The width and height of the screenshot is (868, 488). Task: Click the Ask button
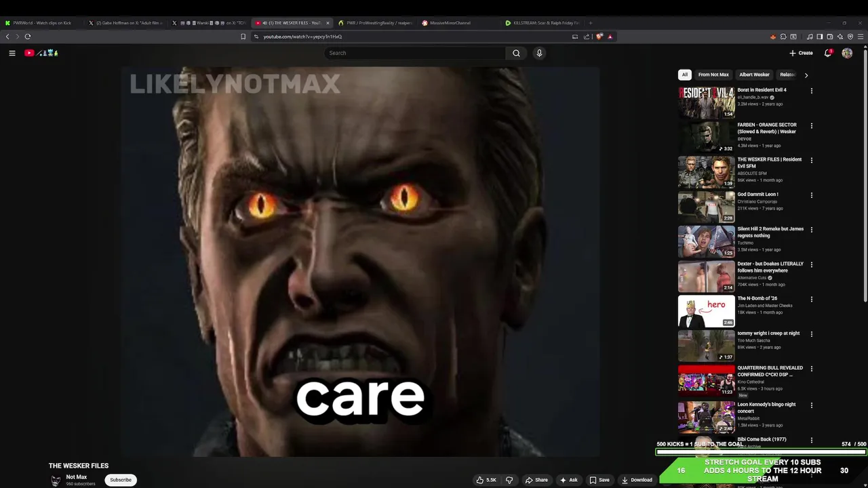[x=568, y=480]
